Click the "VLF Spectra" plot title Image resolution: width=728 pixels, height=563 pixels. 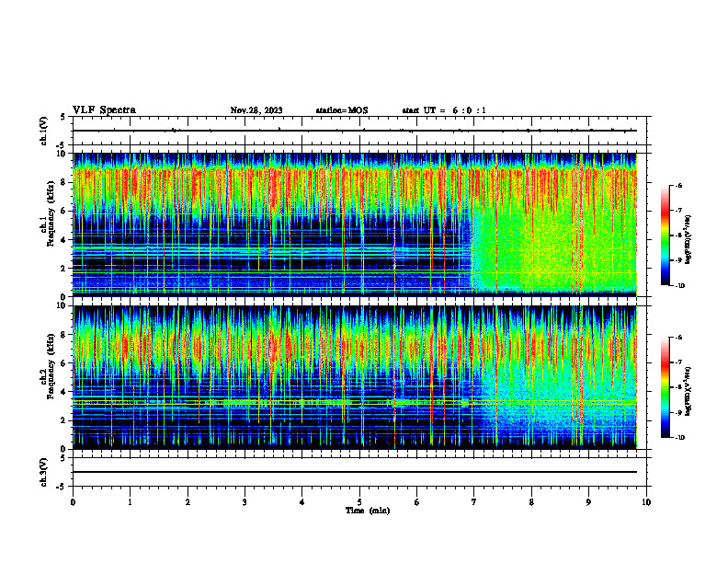pyautogui.click(x=104, y=110)
